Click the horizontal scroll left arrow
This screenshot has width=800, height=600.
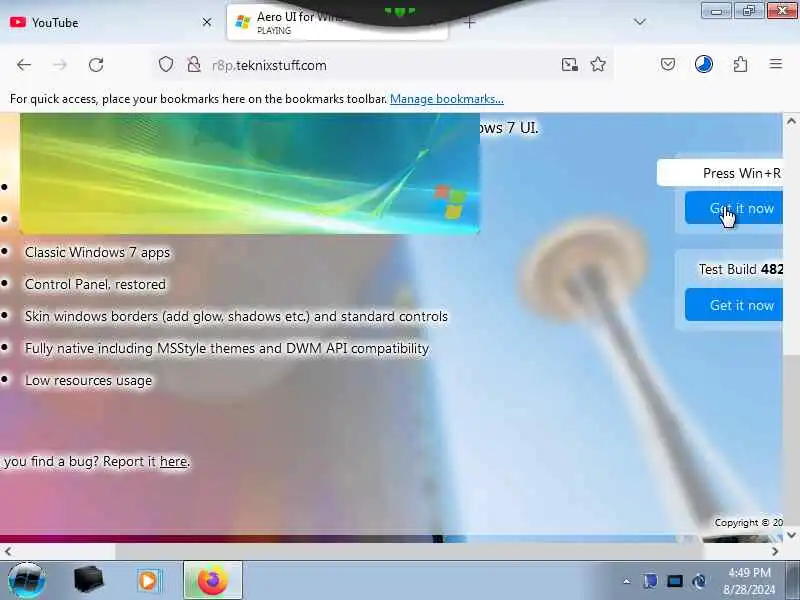coord(8,552)
